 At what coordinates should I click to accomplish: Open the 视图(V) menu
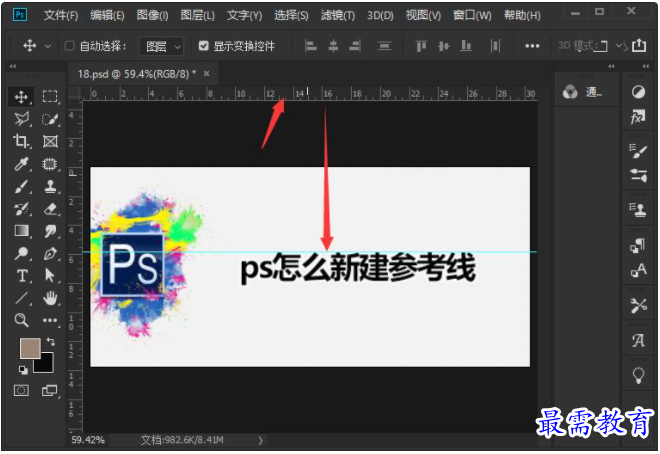pos(423,16)
